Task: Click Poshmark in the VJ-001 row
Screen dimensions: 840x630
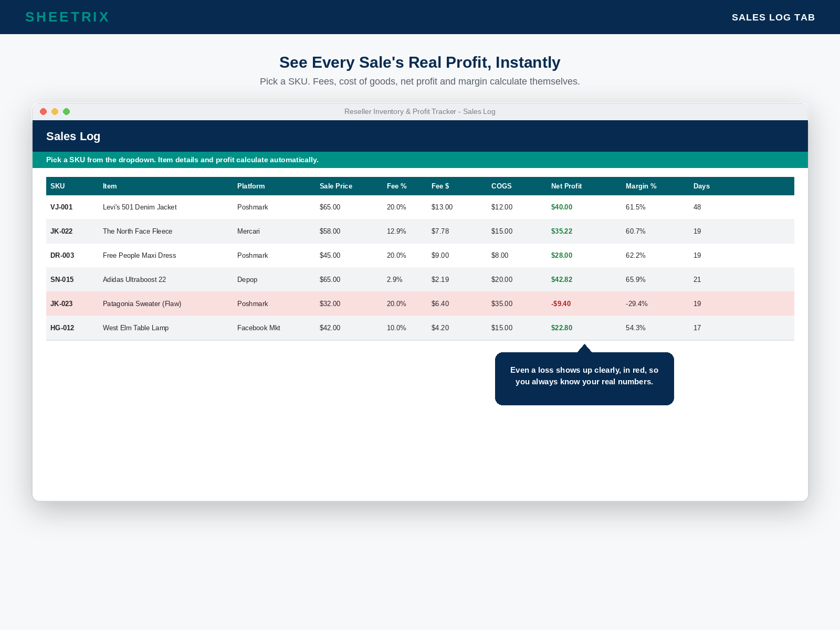Action: tap(253, 207)
